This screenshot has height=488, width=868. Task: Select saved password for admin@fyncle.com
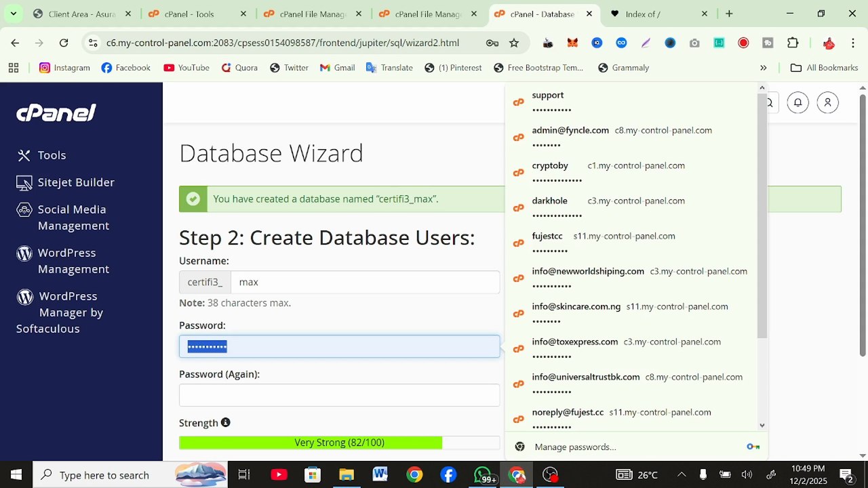pos(632,137)
